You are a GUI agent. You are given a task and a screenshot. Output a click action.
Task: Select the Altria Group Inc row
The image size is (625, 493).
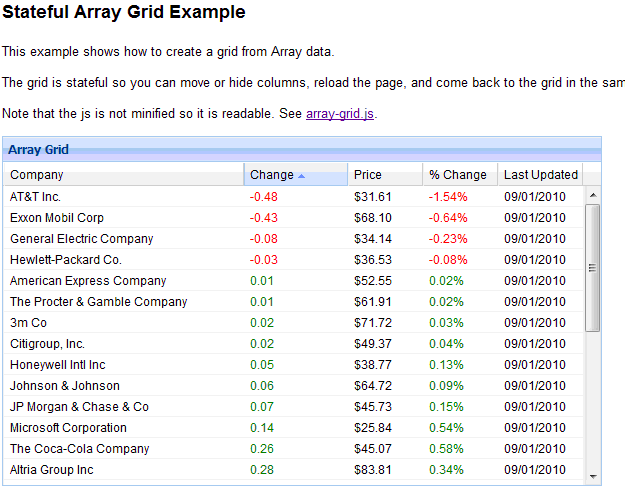[293, 469]
